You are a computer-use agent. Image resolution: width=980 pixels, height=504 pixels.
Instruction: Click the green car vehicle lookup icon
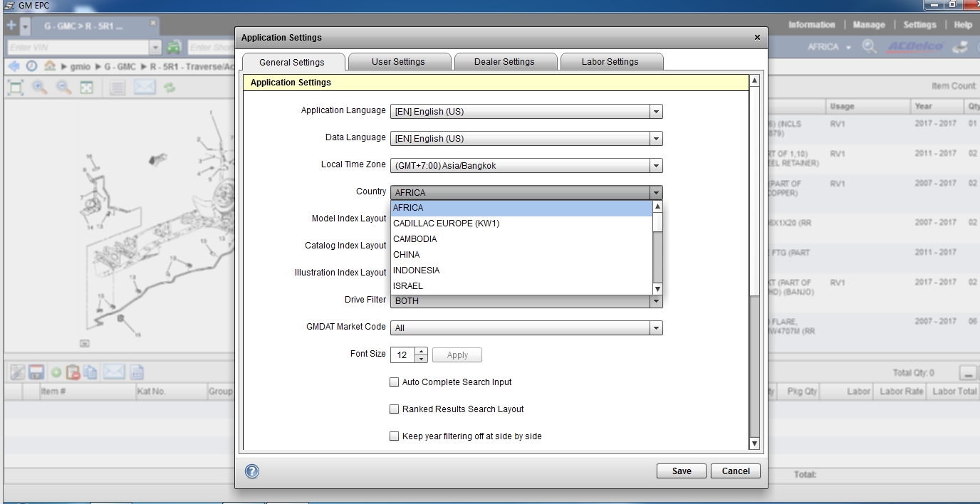click(x=174, y=47)
